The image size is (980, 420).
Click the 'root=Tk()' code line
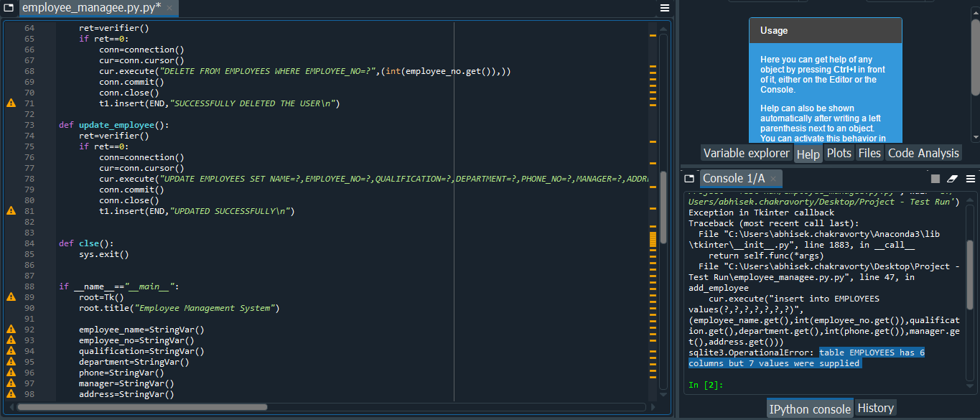[101, 297]
